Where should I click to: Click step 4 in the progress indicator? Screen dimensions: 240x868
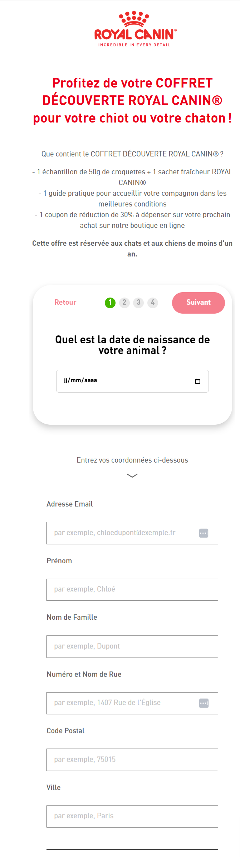153,303
